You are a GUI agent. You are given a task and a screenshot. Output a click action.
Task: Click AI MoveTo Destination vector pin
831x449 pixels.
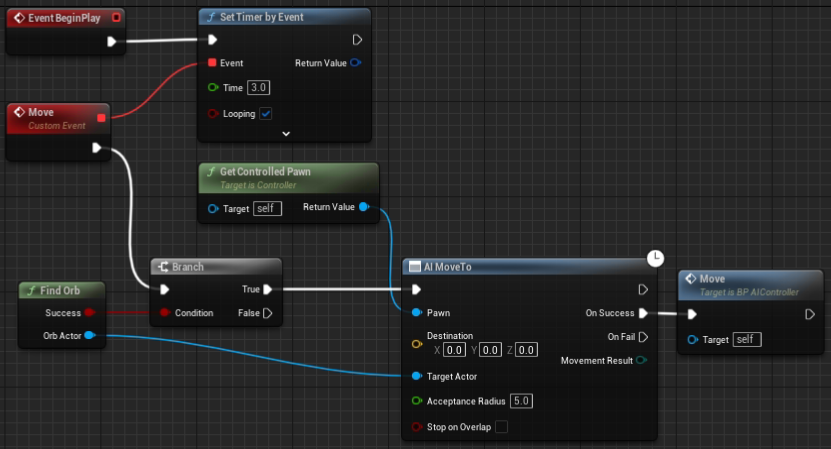tap(417, 344)
